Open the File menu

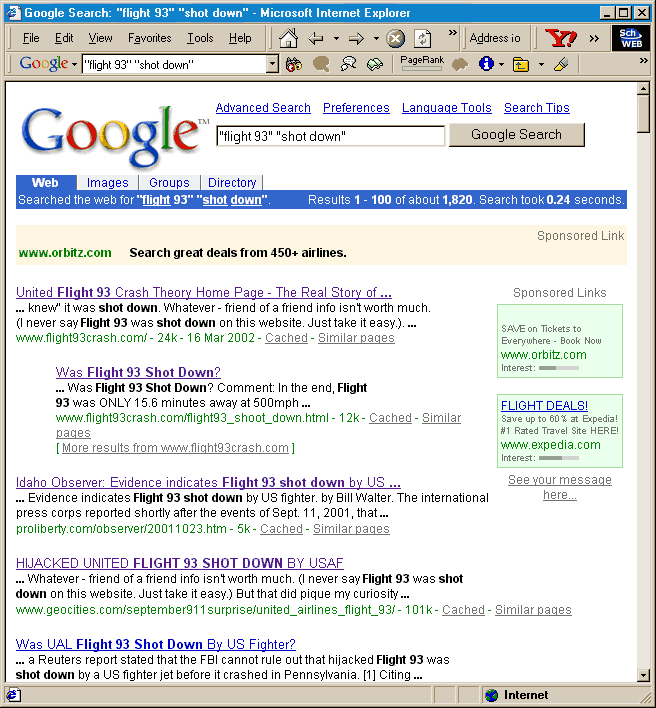[x=31, y=38]
